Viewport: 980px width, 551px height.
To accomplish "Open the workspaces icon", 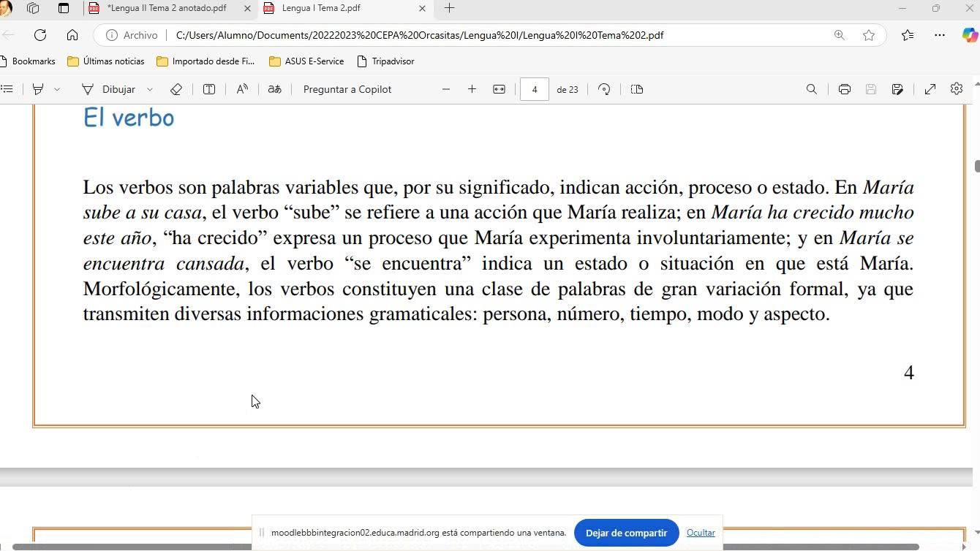I will point(33,8).
